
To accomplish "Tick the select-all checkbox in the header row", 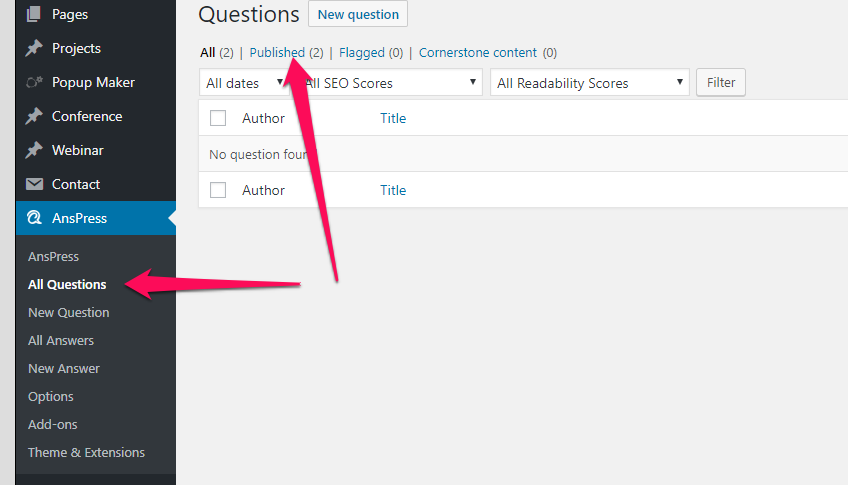I will pos(218,118).
